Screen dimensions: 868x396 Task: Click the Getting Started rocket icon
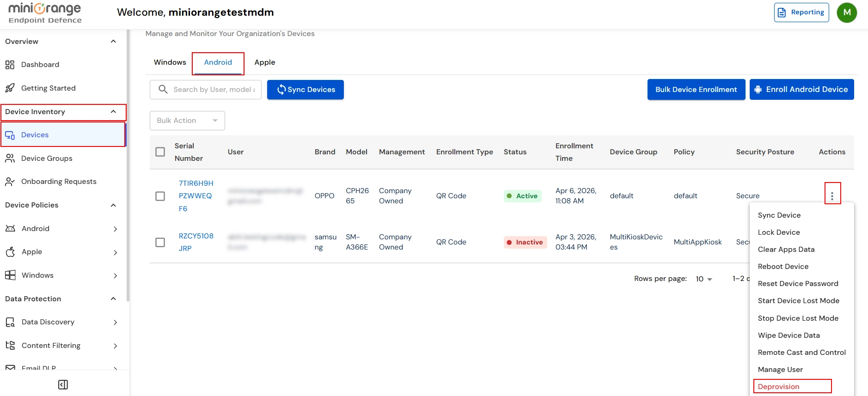pyautogui.click(x=10, y=88)
